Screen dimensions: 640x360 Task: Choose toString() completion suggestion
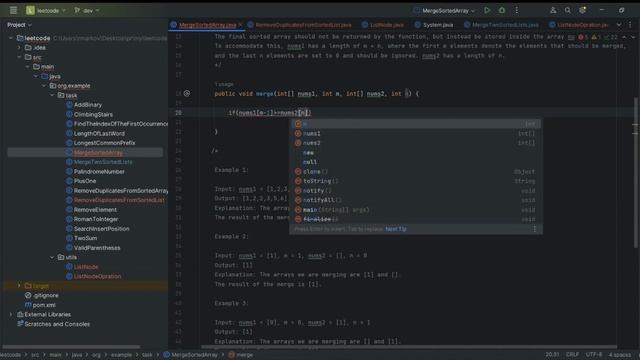pos(416,181)
